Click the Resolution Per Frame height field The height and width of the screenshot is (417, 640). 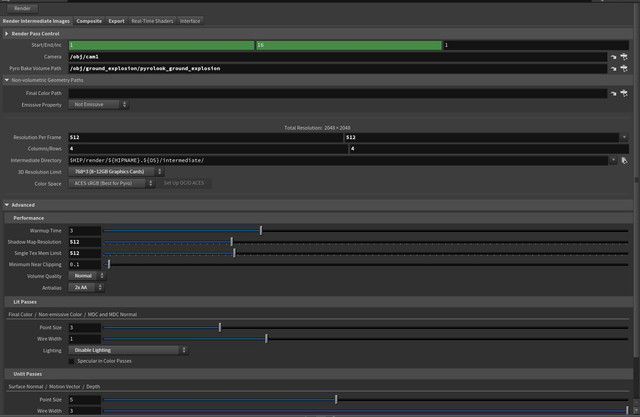pos(482,138)
